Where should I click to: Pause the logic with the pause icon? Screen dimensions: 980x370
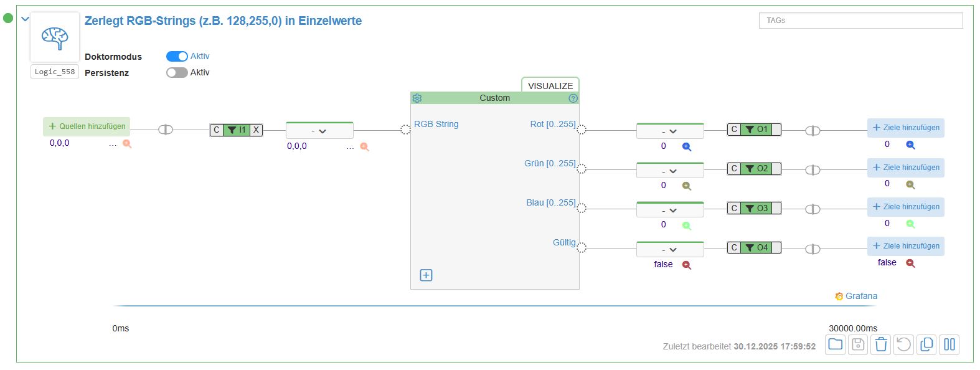(949, 344)
